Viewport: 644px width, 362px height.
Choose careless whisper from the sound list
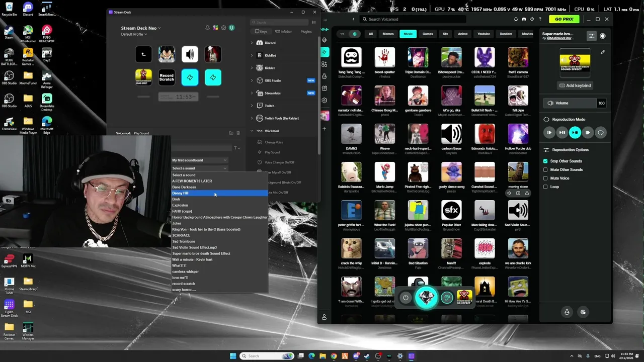pyautogui.click(x=219, y=271)
